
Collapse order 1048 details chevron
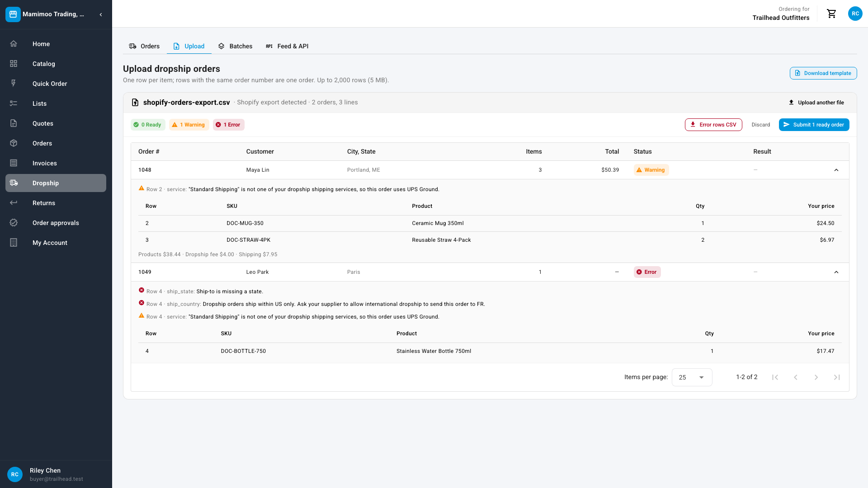coord(836,170)
